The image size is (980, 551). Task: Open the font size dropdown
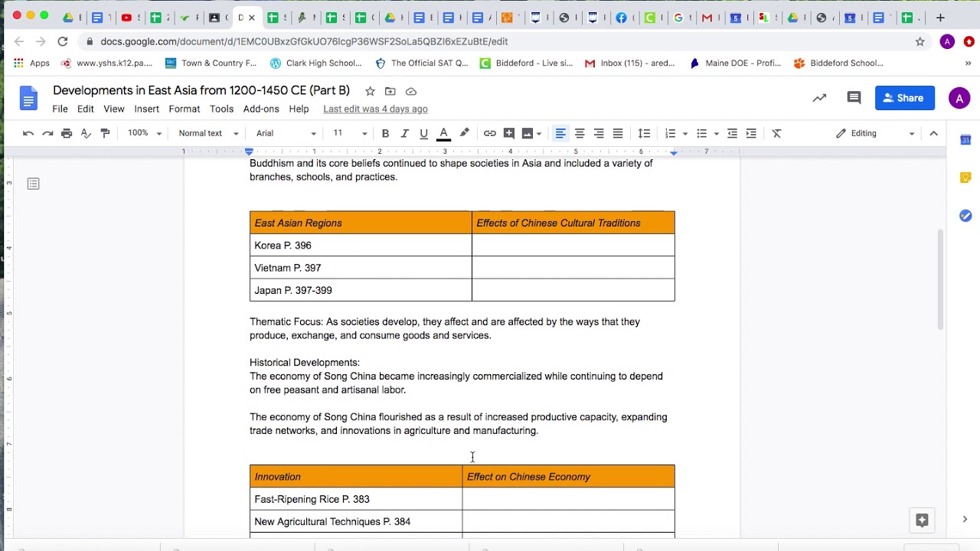pyautogui.click(x=350, y=133)
